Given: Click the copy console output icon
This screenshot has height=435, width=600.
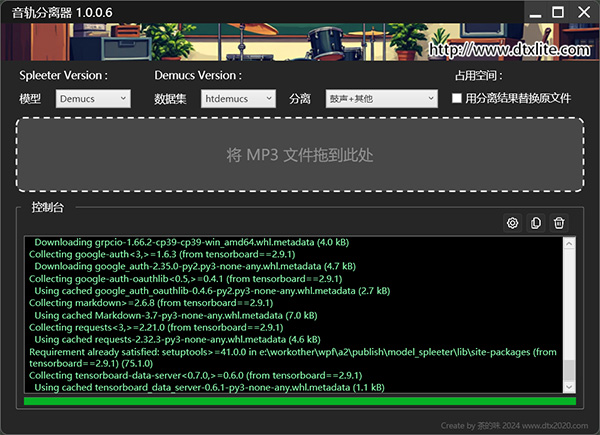Looking at the screenshot, I should [536, 223].
